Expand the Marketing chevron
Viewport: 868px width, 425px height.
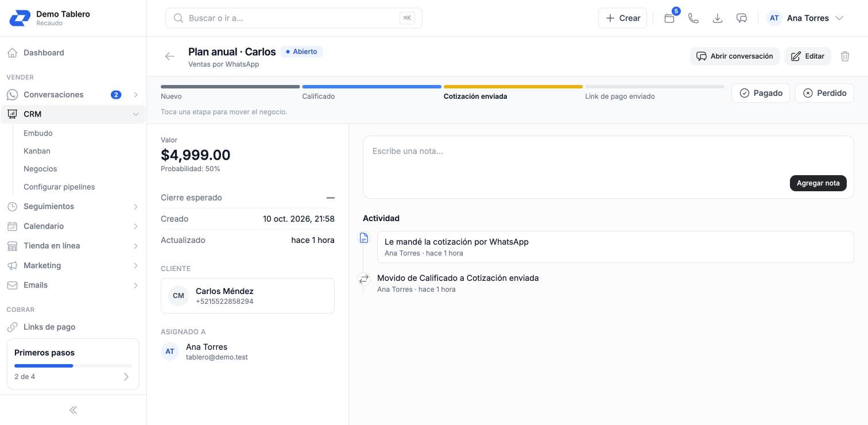(135, 265)
